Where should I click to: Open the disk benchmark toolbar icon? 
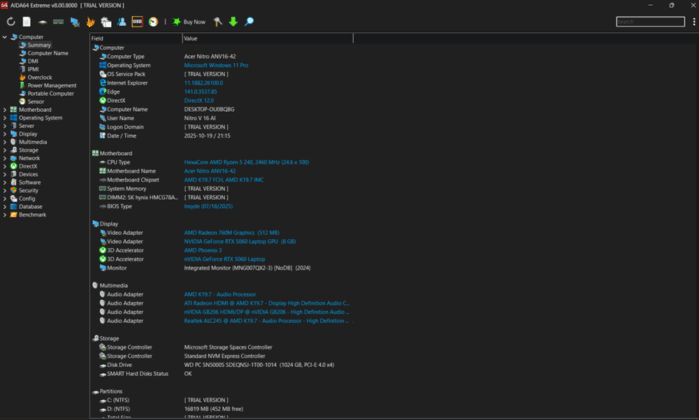[42, 21]
